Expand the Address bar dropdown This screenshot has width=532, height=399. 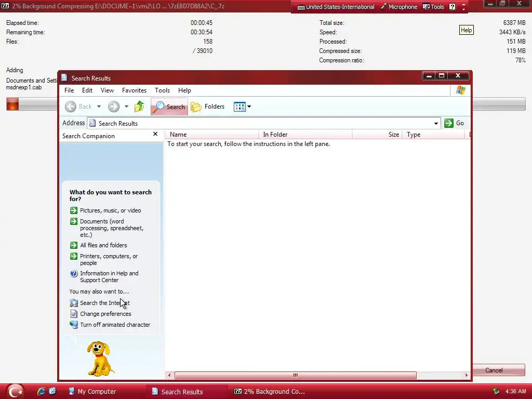click(x=436, y=123)
